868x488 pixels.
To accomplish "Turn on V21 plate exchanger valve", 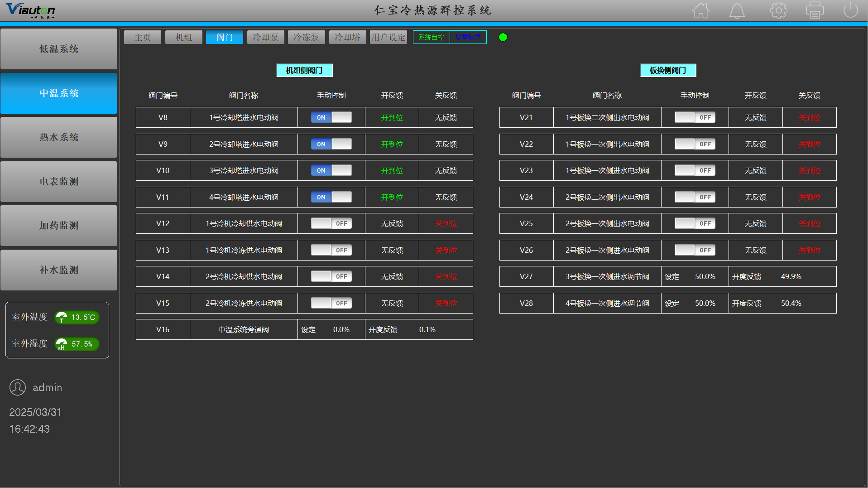I will click(695, 117).
